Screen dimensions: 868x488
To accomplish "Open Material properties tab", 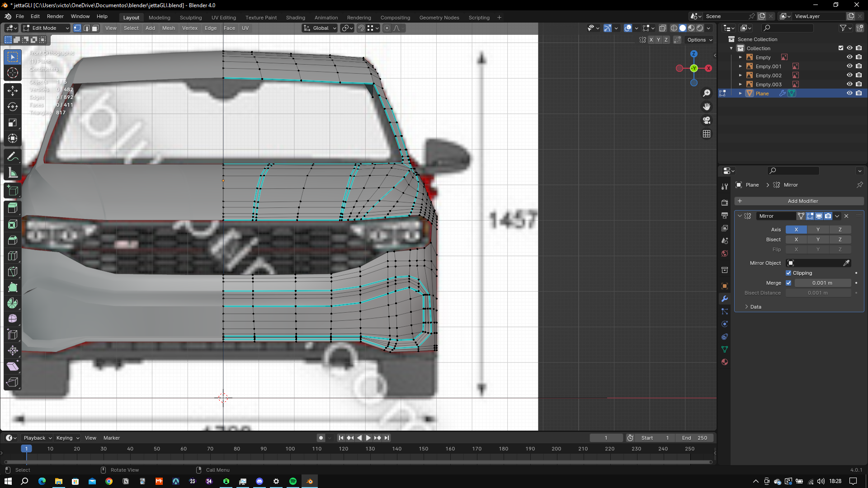I will [725, 362].
